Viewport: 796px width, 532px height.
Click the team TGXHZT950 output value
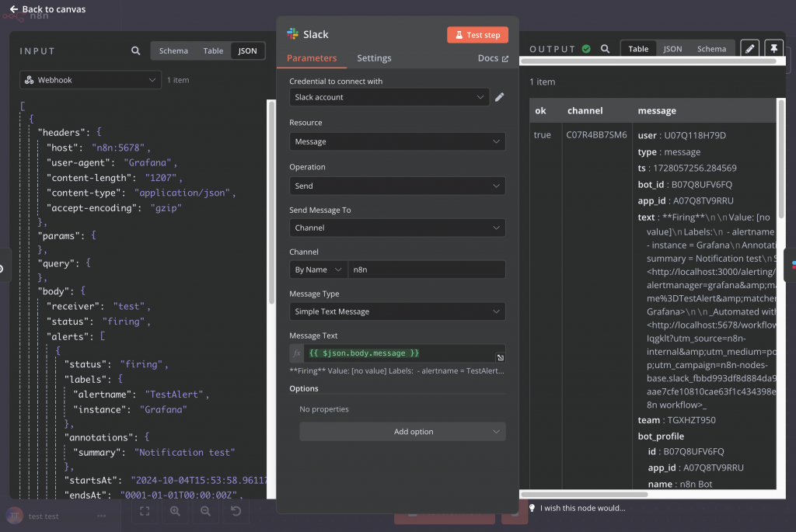click(x=691, y=420)
